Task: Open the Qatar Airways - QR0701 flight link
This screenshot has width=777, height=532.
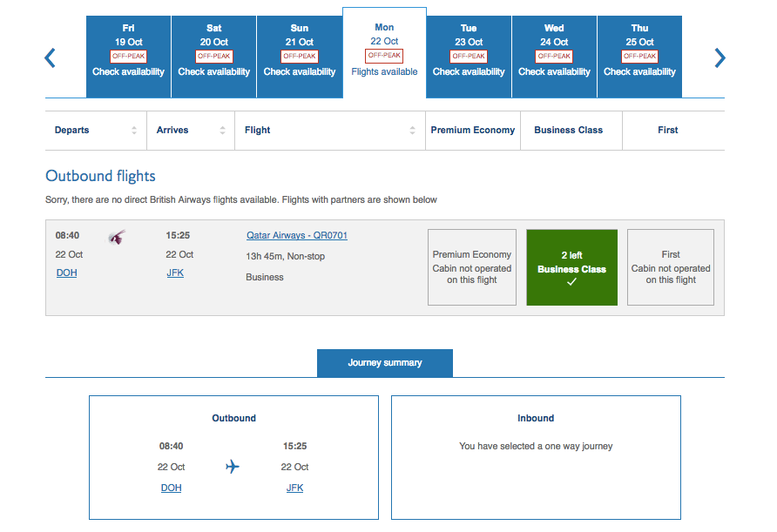Action: pos(297,235)
